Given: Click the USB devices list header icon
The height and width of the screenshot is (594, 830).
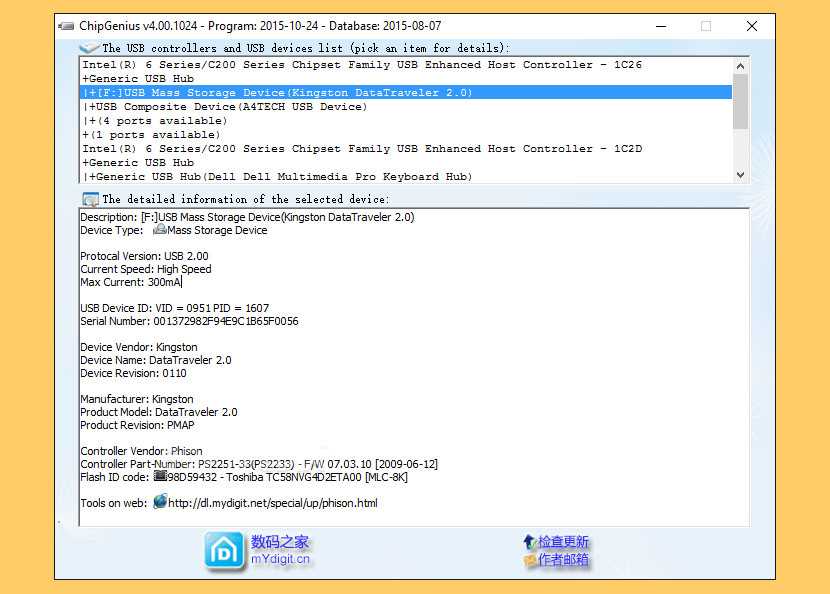Looking at the screenshot, I should [x=89, y=48].
